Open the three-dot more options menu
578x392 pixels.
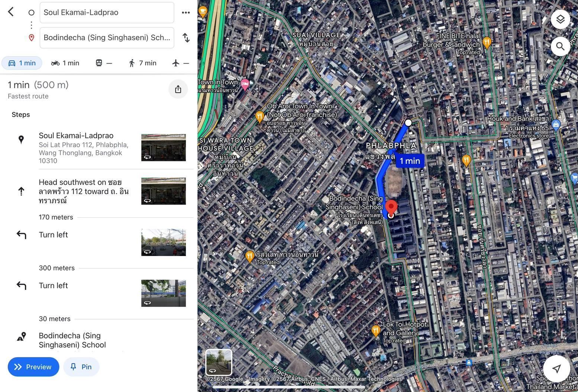[x=186, y=12]
